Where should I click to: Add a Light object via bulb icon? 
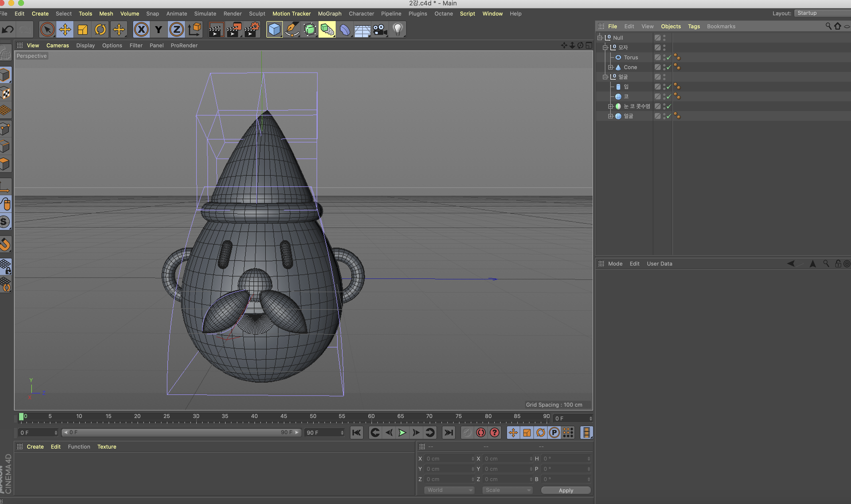pos(398,30)
